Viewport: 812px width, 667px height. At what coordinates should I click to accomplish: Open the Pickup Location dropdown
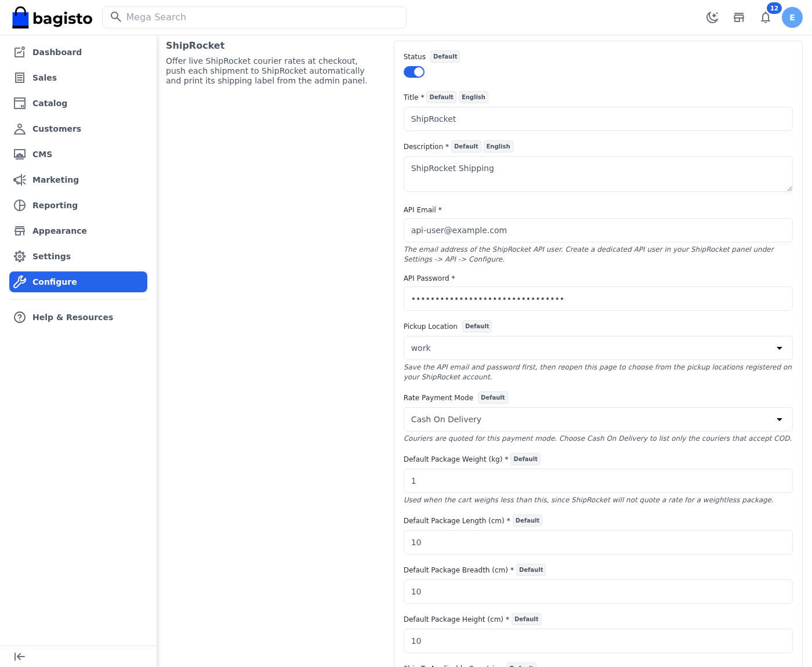pyautogui.click(x=598, y=348)
